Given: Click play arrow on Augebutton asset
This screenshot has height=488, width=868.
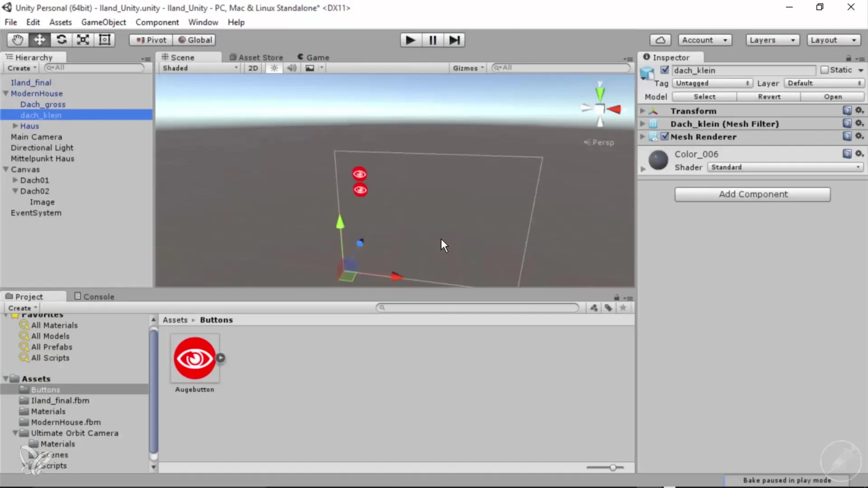Looking at the screenshot, I should [220, 358].
